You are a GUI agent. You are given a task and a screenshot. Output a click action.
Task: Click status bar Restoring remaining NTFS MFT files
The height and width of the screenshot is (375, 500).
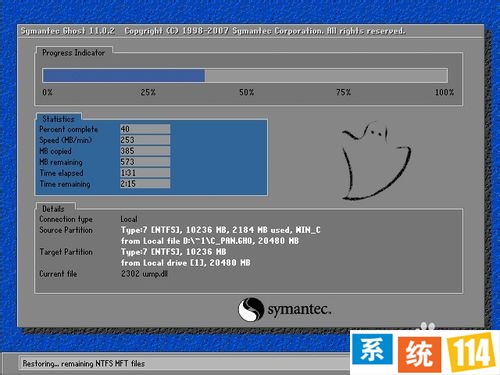pyautogui.click(x=84, y=364)
